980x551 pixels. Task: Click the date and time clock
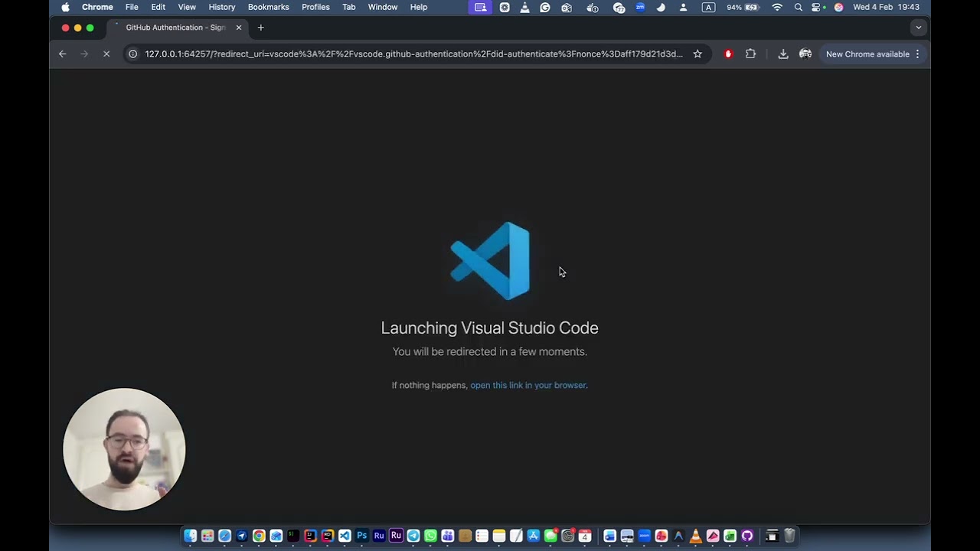(887, 7)
